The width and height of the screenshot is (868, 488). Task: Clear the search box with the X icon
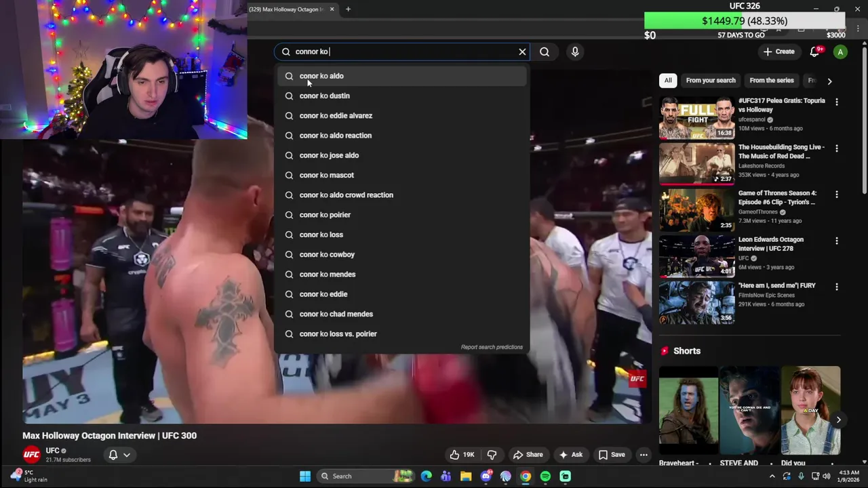522,52
